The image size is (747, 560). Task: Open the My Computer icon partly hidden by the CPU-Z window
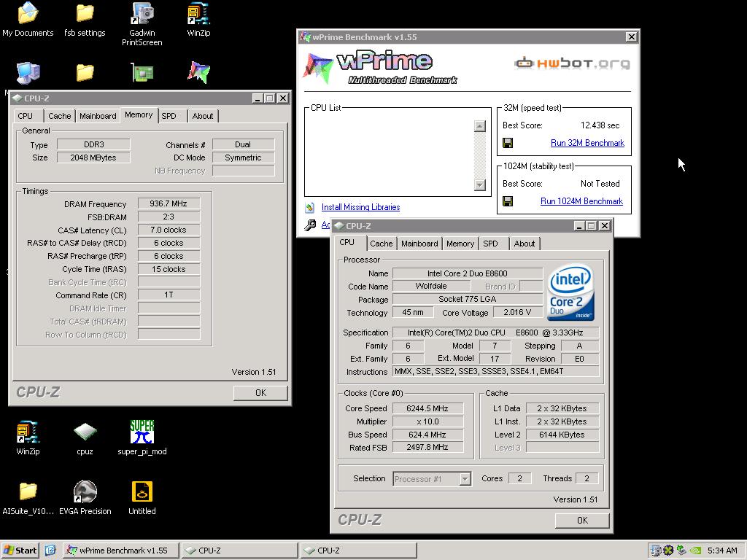tap(28, 74)
